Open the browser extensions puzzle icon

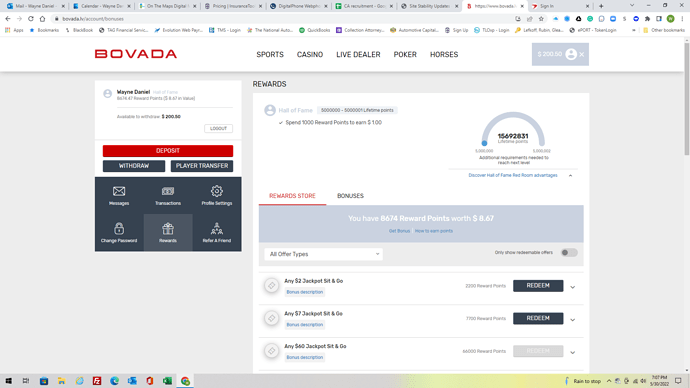tap(647, 19)
